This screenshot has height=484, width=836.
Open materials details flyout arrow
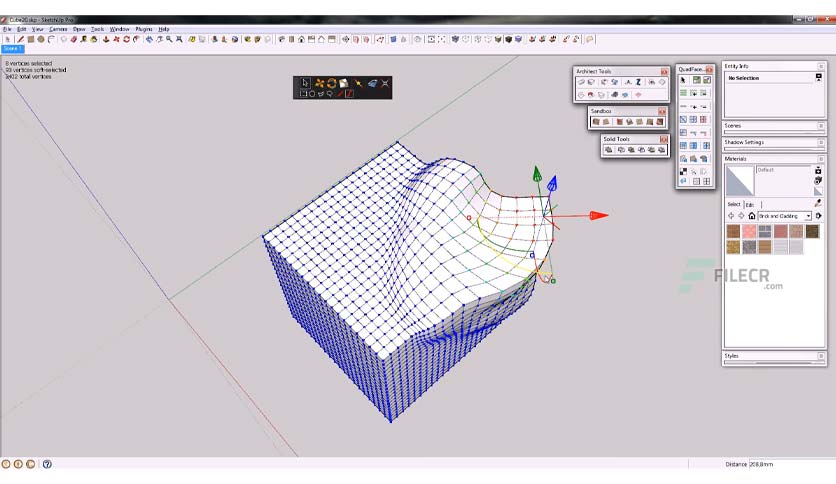(x=818, y=216)
